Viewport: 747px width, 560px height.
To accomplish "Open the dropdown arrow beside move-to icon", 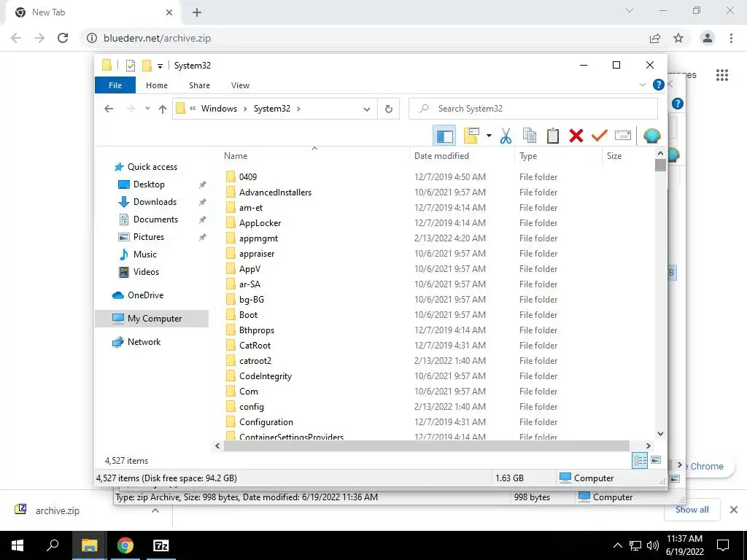I will click(x=489, y=136).
